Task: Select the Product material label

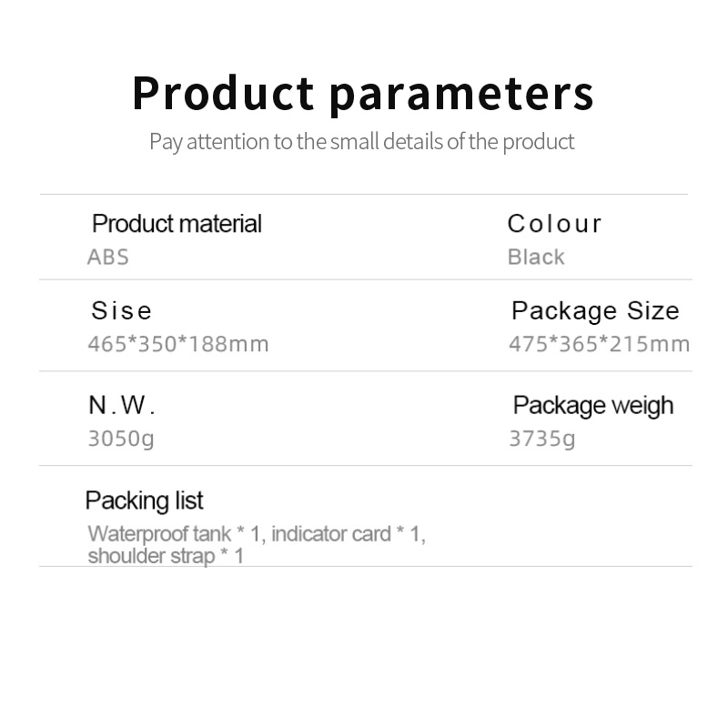Action: coord(177,224)
